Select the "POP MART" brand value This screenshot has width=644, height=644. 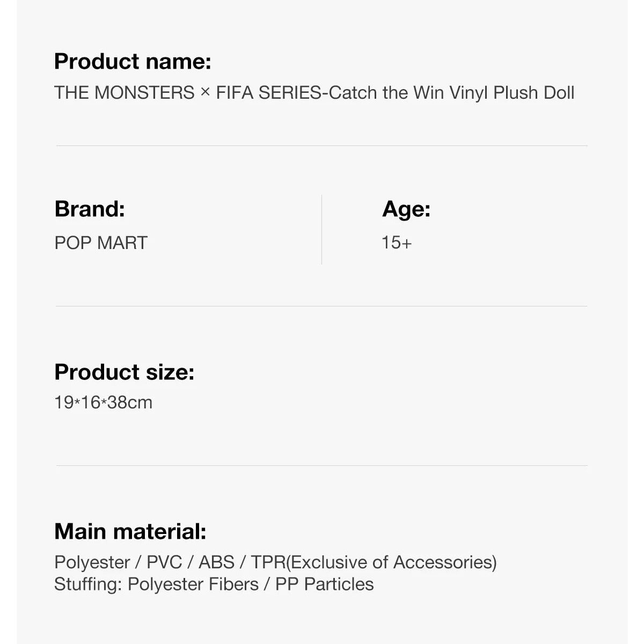pyautogui.click(x=100, y=243)
